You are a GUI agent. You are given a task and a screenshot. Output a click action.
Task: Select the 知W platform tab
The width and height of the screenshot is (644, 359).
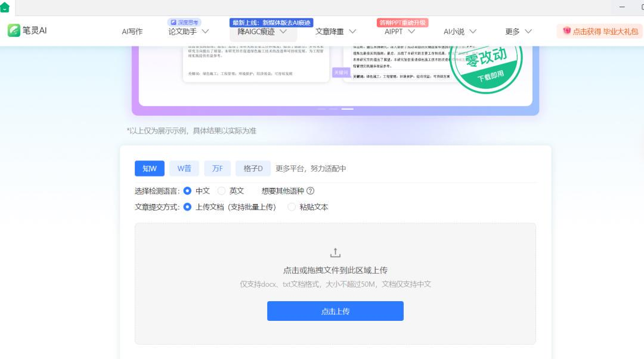click(x=150, y=168)
